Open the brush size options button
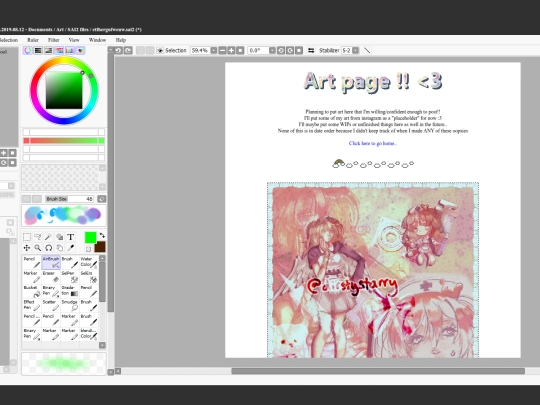The width and height of the screenshot is (540, 405). coord(102,199)
